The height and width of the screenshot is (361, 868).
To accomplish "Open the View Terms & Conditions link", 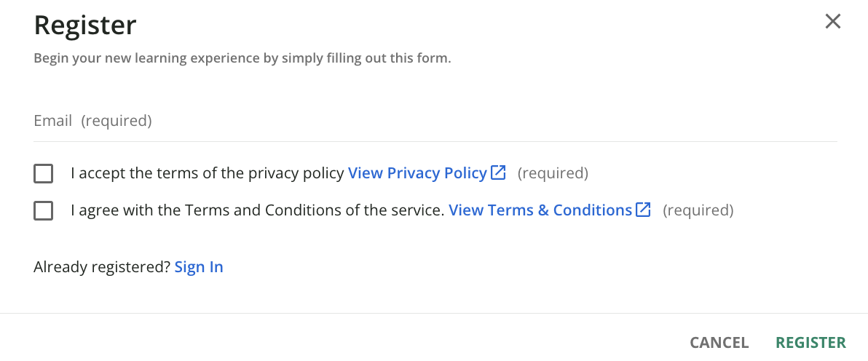I will (x=540, y=210).
